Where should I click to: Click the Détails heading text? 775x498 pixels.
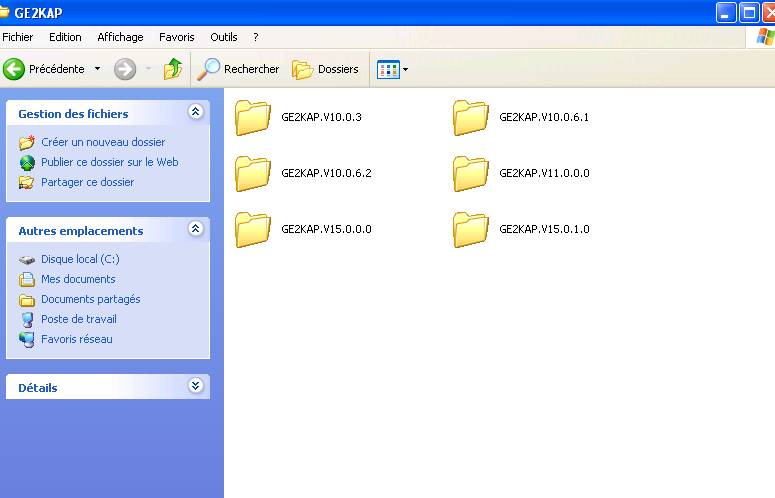[38, 388]
